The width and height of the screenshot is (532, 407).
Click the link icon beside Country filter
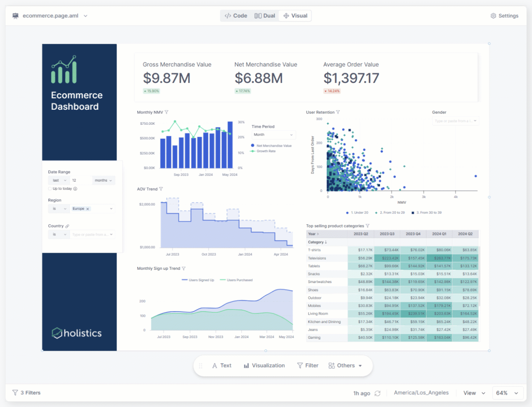coord(68,226)
